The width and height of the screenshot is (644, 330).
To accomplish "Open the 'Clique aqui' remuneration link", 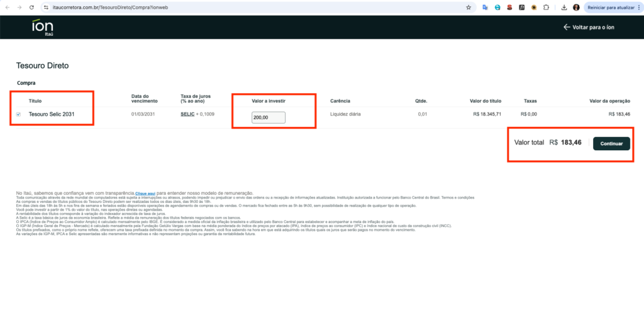I will pos(145,193).
